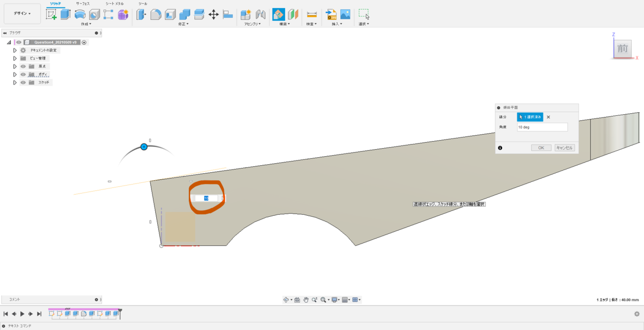Image resolution: width=644 pixels, height=330 pixels.
Task: Open the 検査 dropdown menu
Action: 311,24
